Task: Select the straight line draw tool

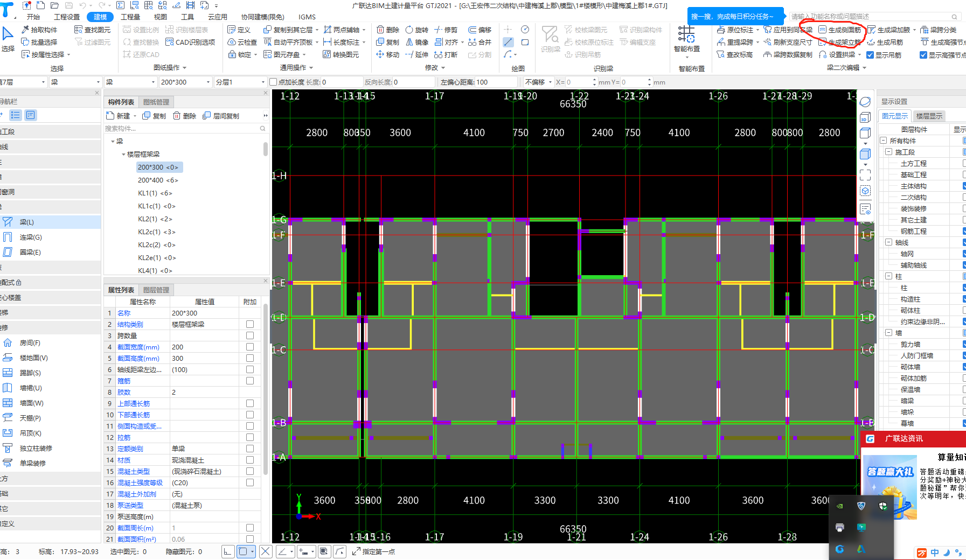Action: (508, 42)
